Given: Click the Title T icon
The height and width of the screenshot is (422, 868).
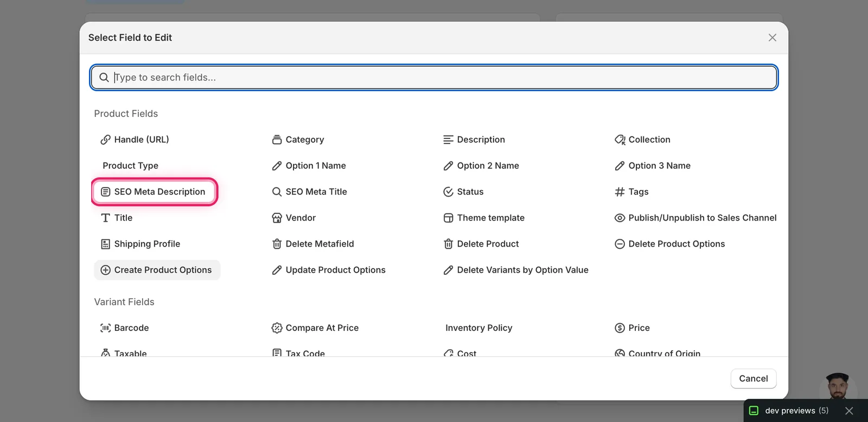Looking at the screenshot, I should (106, 218).
